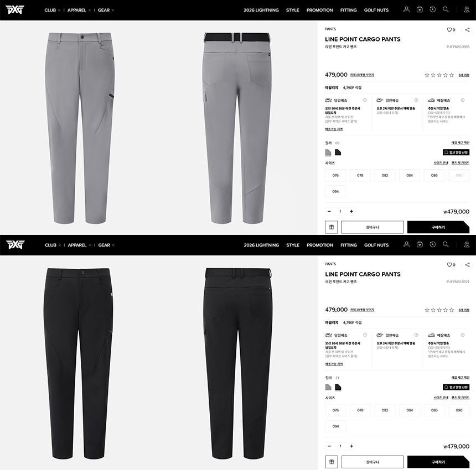Select size 076 for the gray pants

(x=335, y=175)
